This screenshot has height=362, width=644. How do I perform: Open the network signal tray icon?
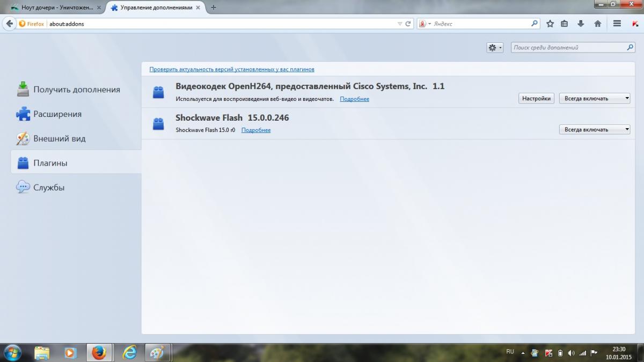tap(583, 353)
